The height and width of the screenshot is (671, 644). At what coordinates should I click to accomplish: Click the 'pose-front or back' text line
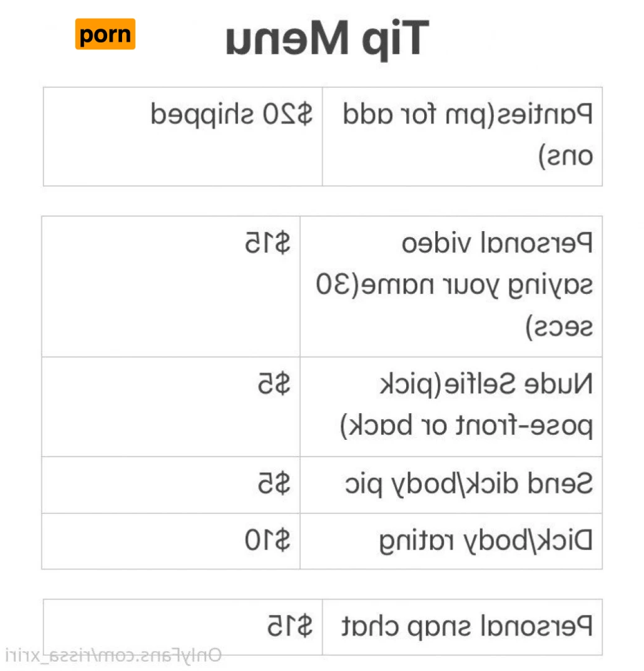[x=466, y=426]
